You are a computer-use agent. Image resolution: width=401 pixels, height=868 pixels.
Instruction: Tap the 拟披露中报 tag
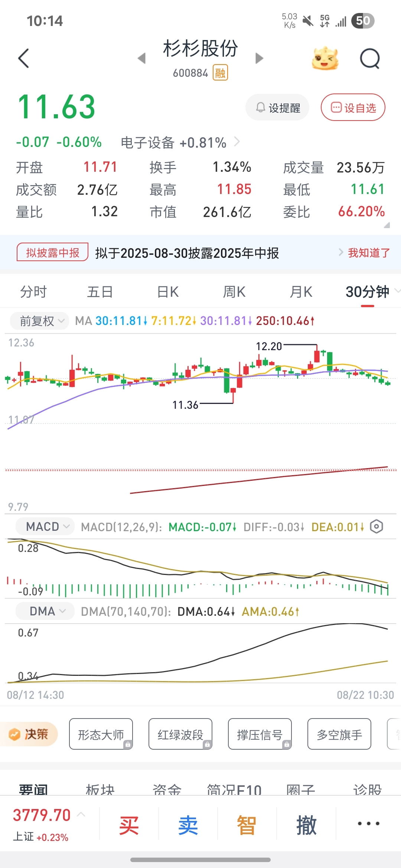(52, 253)
